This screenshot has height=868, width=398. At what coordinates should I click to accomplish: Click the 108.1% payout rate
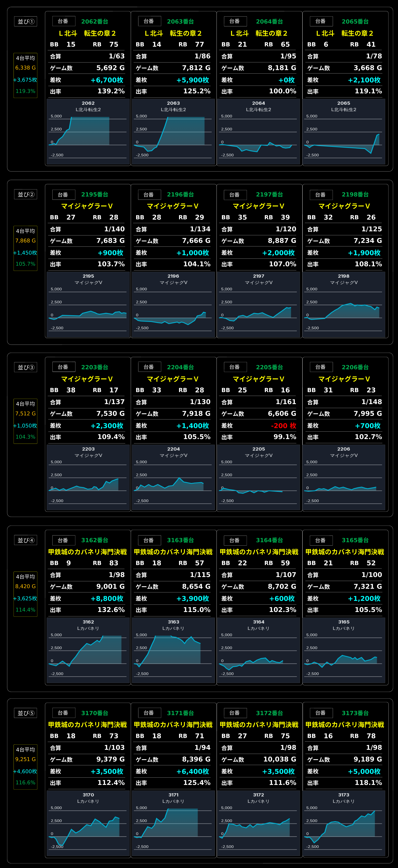pyautogui.click(x=368, y=264)
